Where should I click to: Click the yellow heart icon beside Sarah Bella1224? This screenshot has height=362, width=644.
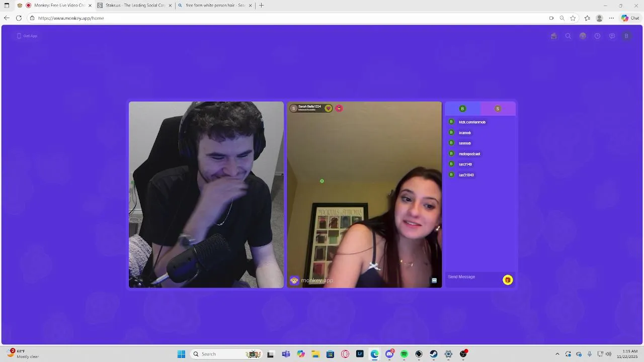[x=329, y=108]
